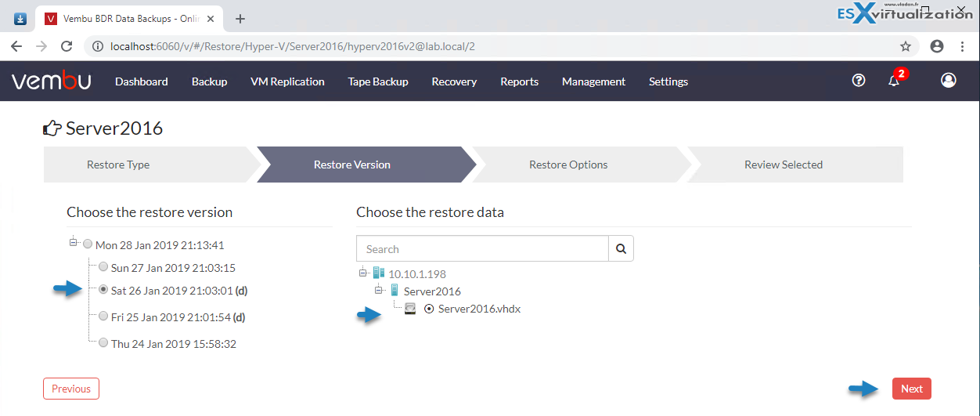Click the Server2016 VM icon in tree
The image size is (980, 416).
coord(395,291)
